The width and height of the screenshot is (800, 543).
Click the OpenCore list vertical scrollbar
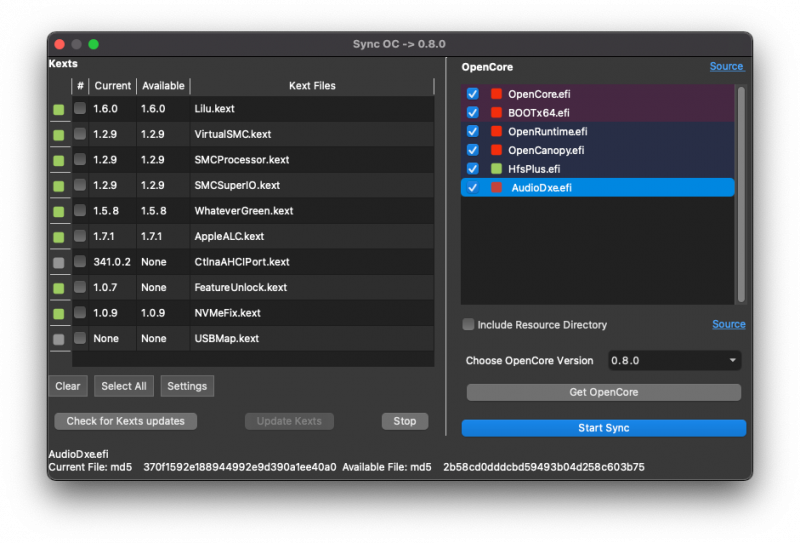[741, 194]
